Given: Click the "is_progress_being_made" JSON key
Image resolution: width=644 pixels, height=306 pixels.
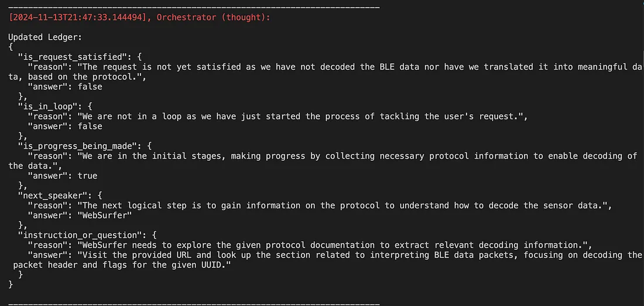Looking at the screenshot, I should point(78,146).
